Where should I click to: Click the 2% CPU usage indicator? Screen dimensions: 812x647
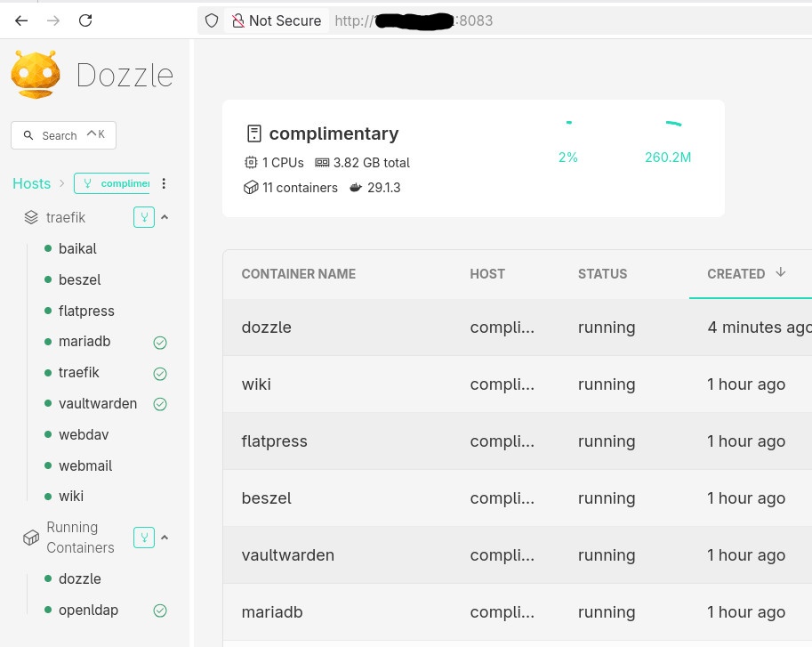tap(567, 158)
